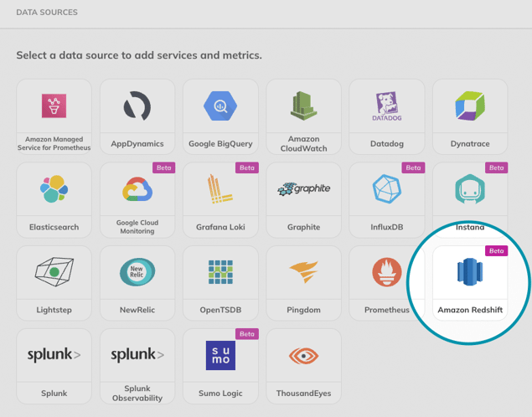Pick the Google Cloud Monitoring cloud icon
The image size is (532, 417).
(x=137, y=189)
